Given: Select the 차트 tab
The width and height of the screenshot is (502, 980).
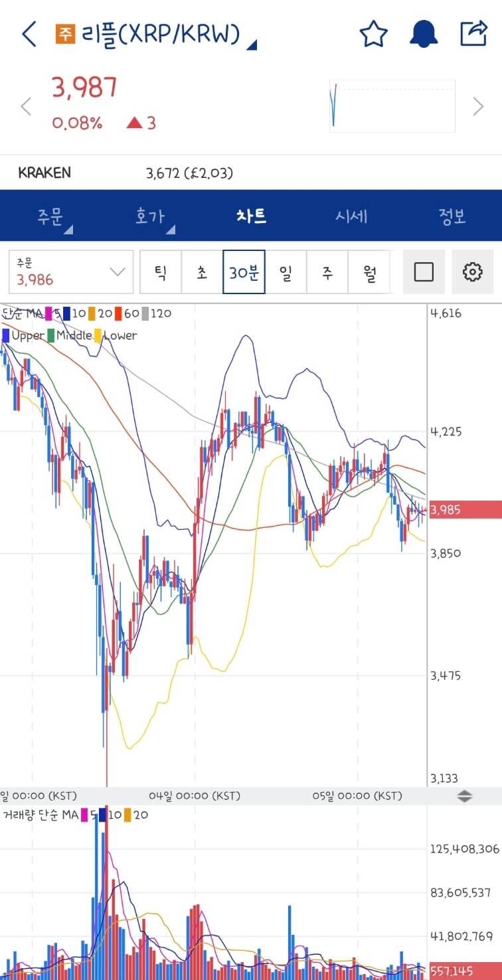Looking at the screenshot, I should coord(251,216).
